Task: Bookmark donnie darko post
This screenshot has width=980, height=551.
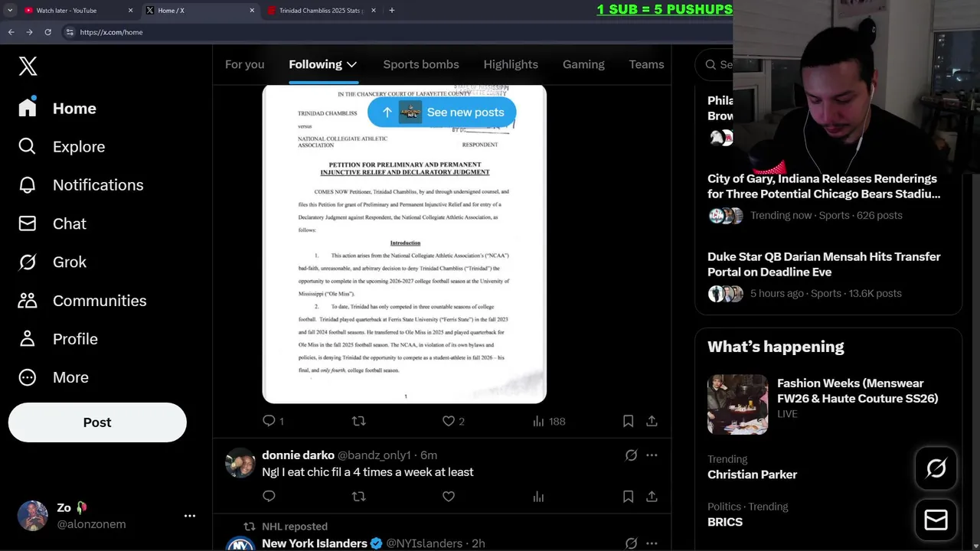Action: 628,496
